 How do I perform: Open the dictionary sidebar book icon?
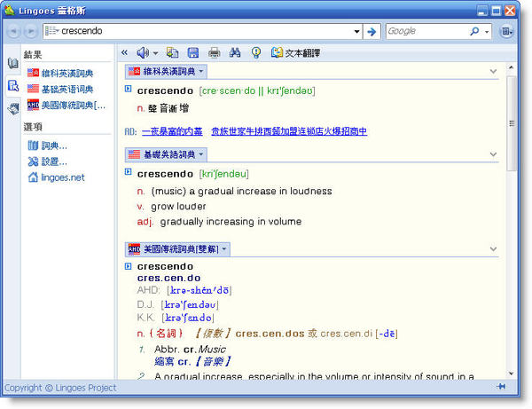pos(13,63)
